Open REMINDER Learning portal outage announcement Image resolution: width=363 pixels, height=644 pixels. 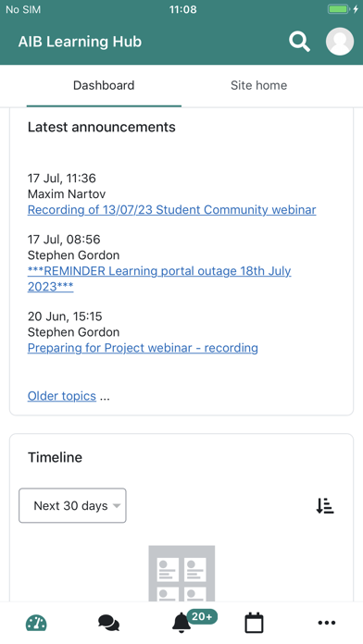(x=159, y=279)
